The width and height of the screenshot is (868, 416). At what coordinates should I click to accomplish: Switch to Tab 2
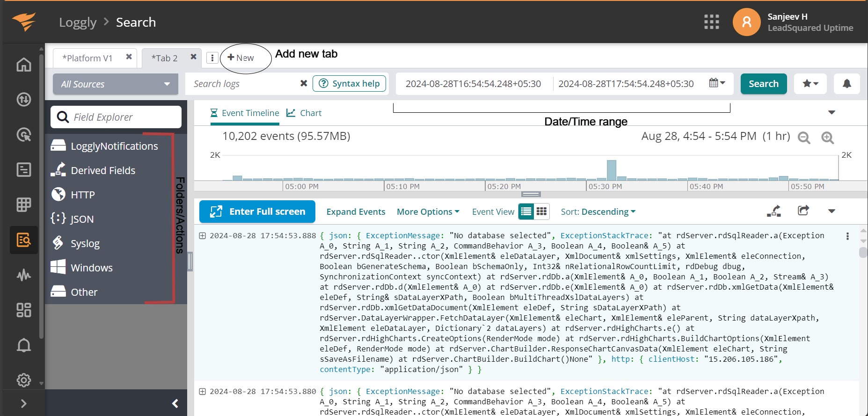[165, 58]
